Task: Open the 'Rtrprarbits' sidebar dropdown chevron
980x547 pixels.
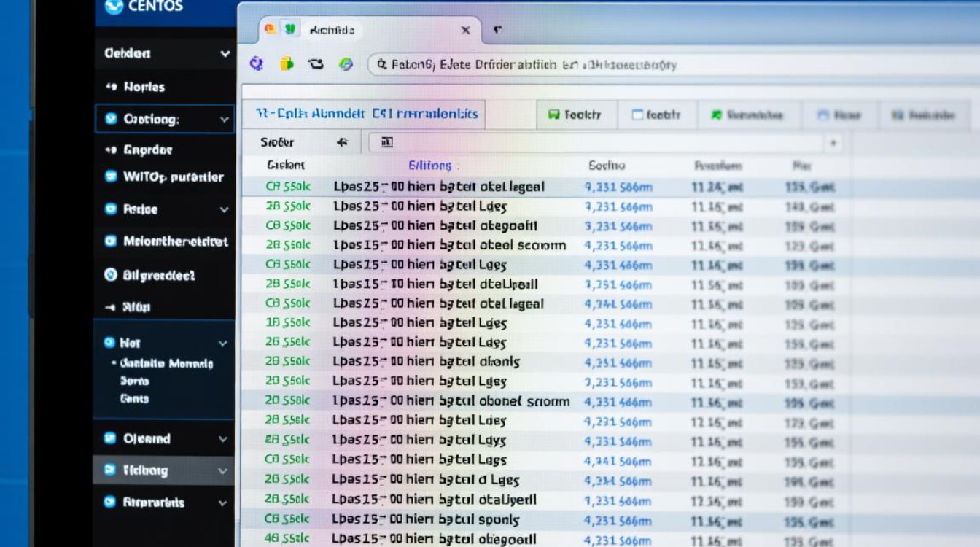Action: tap(223, 503)
